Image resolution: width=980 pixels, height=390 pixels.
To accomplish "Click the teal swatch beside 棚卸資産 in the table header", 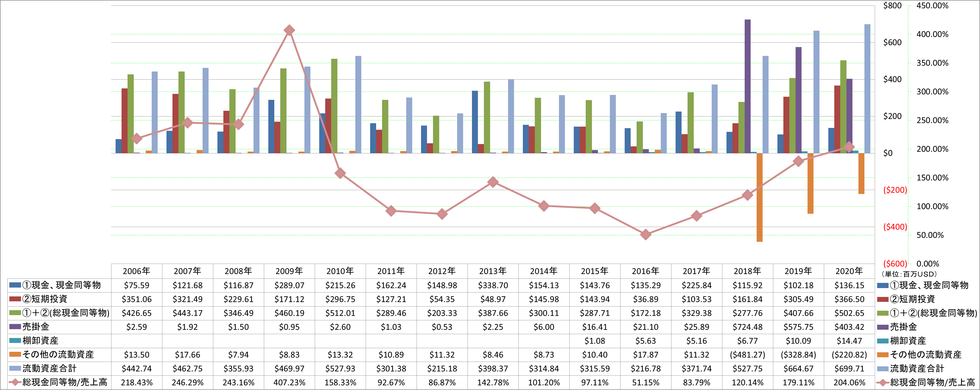I will click(x=15, y=341).
